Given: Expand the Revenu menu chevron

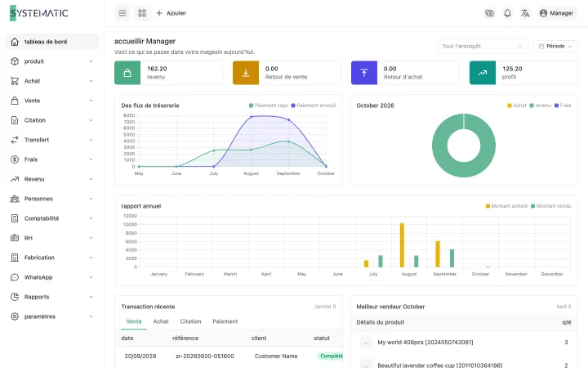Looking at the screenshot, I should (x=91, y=179).
